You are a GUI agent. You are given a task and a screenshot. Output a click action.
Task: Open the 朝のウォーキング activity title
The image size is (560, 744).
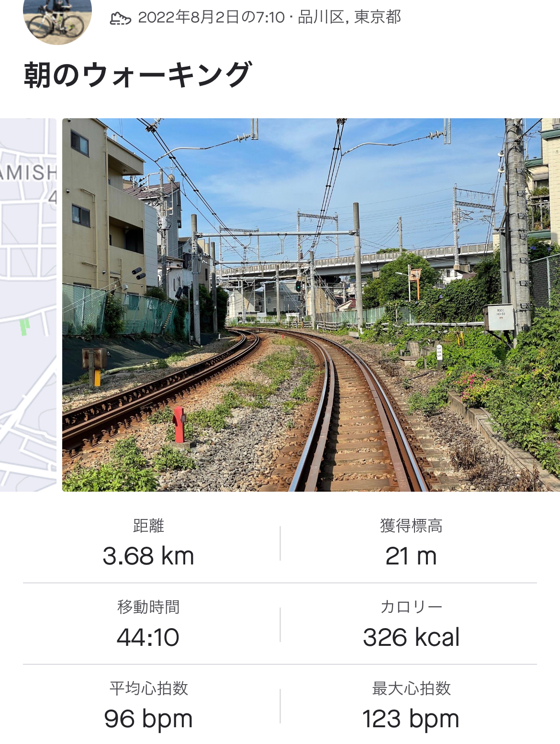(x=137, y=75)
